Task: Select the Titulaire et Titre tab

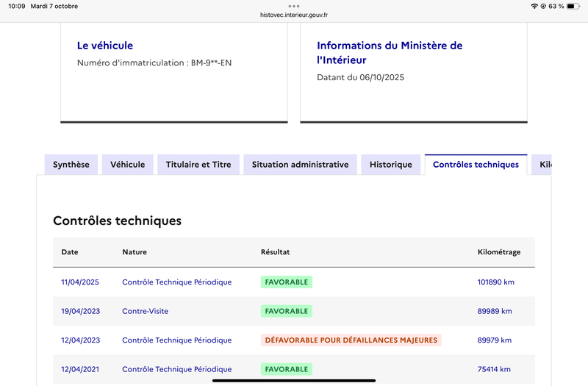Action: [x=198, y=165]
